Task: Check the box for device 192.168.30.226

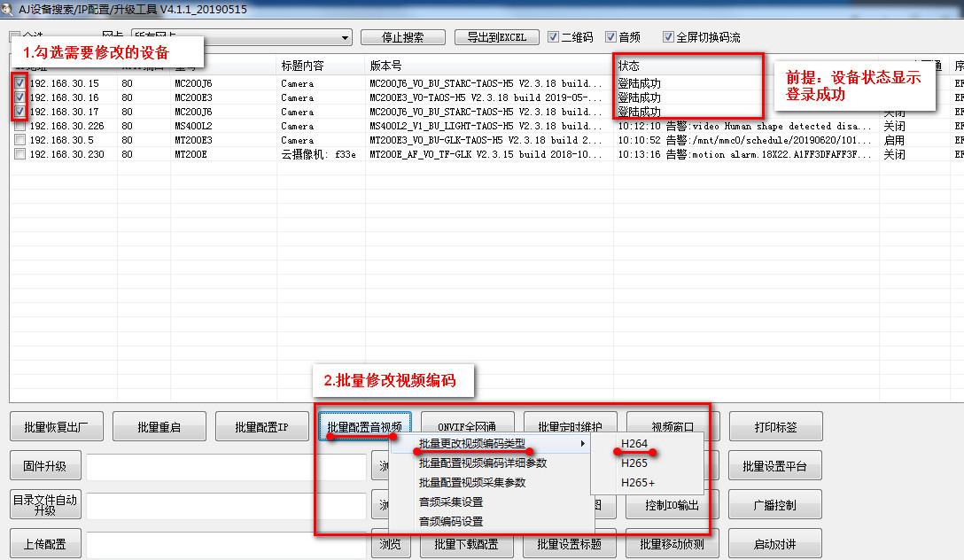Action: click(19, 126)
